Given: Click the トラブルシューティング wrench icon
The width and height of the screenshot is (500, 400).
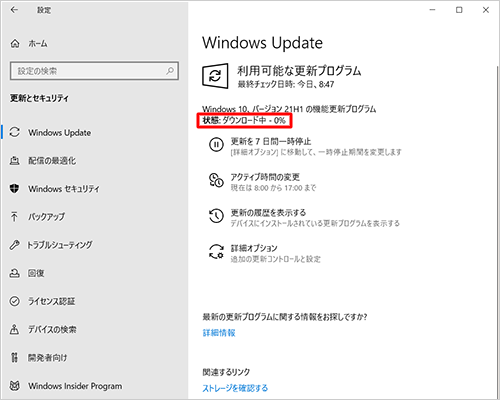Looking at the screenshot, I should coord(14,245).
